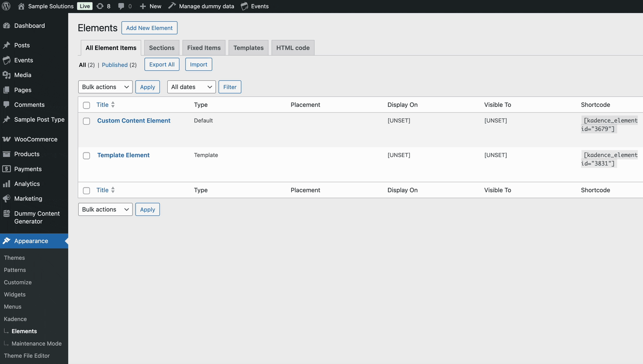This screenshot has height=364, width=643.
Task: Open the comments bubble in the admin bar
Action: coord(121,6)
